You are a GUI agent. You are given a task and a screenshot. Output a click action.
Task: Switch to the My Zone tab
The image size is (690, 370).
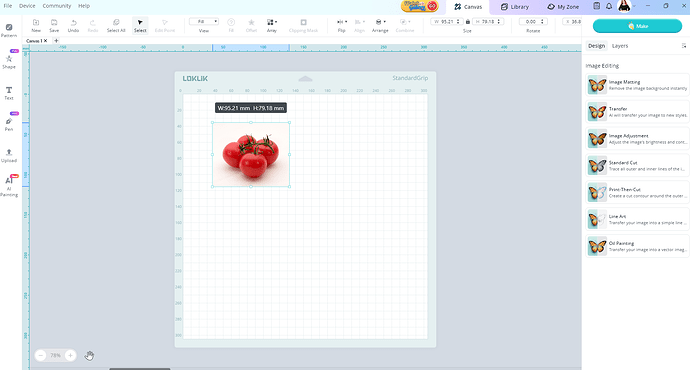[x=563, y=7]
